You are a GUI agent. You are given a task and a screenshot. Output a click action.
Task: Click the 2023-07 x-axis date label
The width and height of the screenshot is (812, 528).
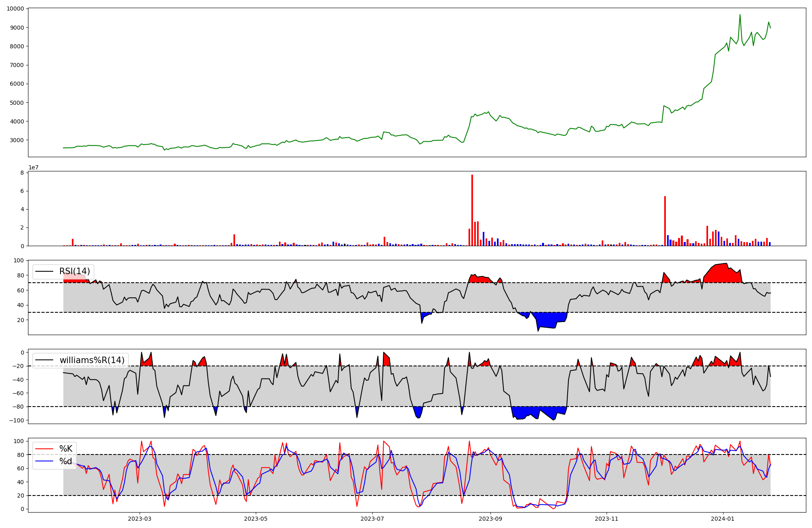click(372, 519)
